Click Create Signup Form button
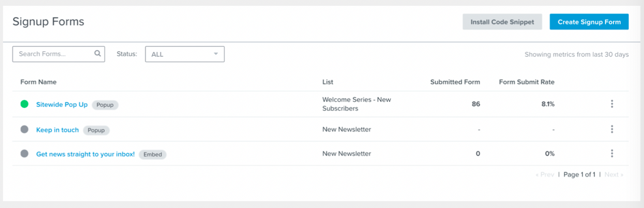The image size is (644, 208). 589,22
